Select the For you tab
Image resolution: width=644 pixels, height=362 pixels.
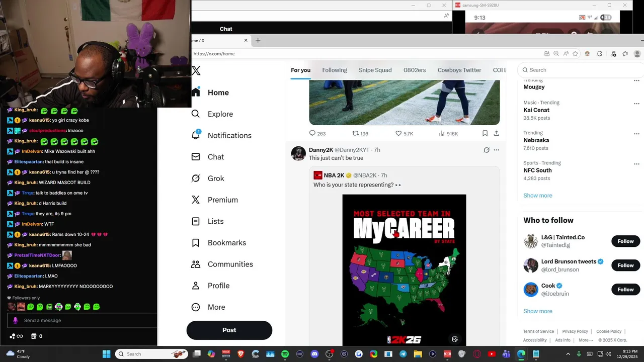coord(300,70)
